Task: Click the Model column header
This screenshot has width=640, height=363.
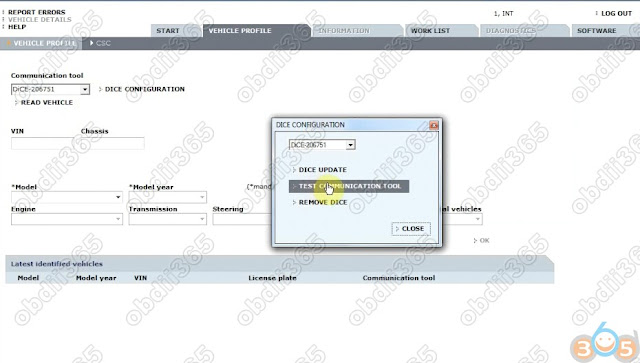Action: coord(28,278)
